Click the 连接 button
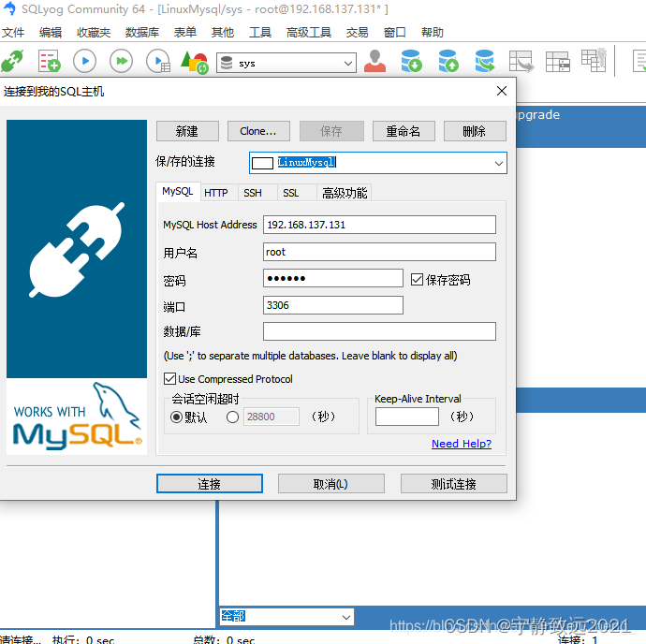The image size is (646, 644). 210,484
